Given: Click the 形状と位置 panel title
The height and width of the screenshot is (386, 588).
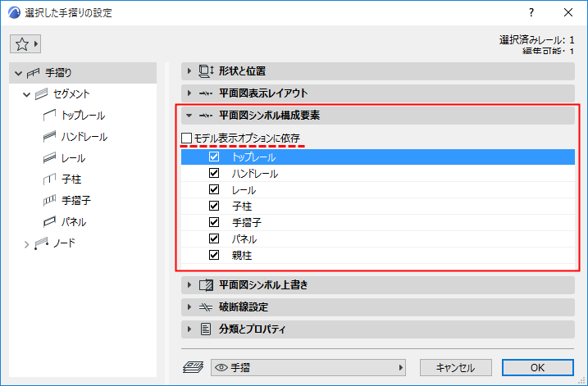Looking at the screenshot, I should 242,71.
